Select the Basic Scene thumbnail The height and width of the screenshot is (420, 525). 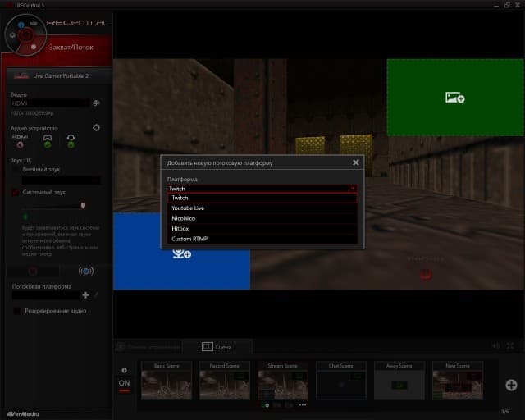pos(167,381)
